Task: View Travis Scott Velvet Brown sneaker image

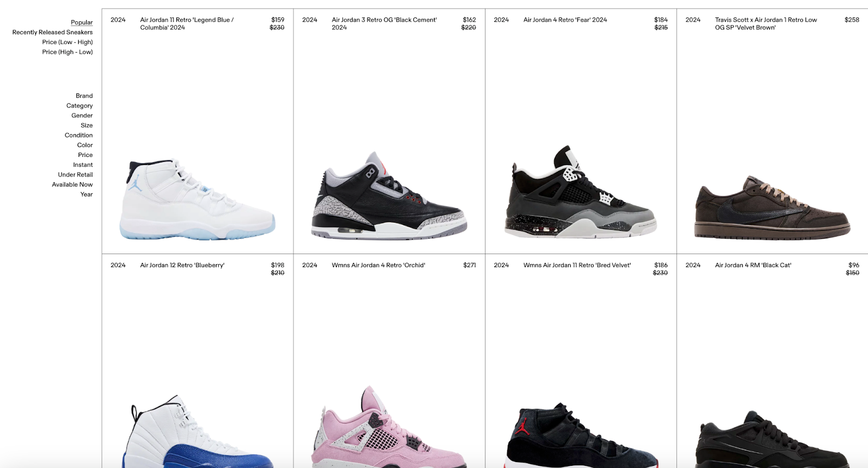Action: 773,207
